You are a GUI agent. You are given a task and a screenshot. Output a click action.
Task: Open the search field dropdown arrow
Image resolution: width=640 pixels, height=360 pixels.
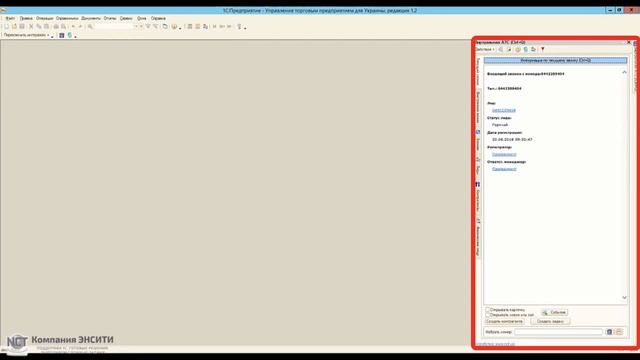pos(136,27)
